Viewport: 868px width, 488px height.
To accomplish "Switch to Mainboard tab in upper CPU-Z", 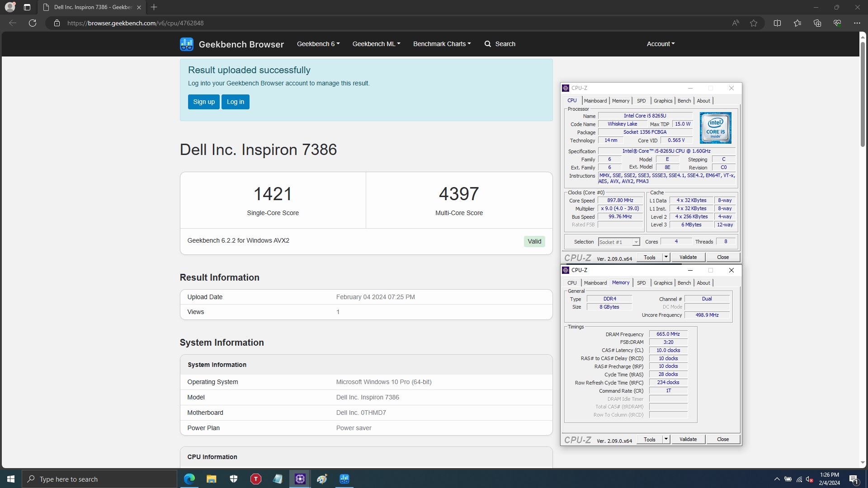I will (595, 101).
